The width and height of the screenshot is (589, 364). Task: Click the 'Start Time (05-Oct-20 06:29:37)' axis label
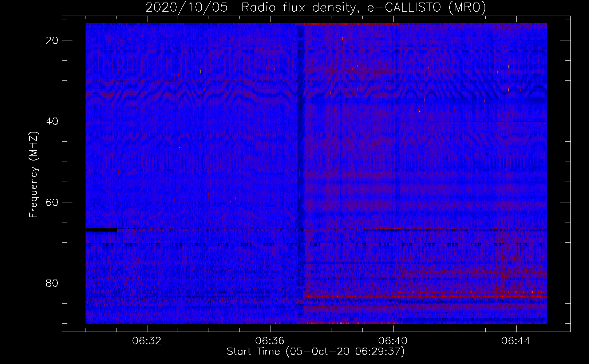coord(316,352)
